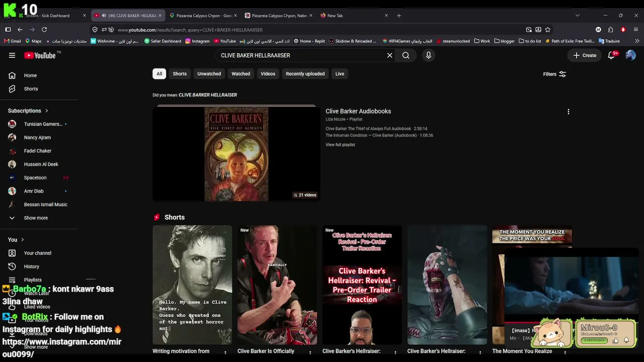Open Your channel icon in the sidebar
The width and height of the screenshot is (644, 362).
(x=12, y=253)
